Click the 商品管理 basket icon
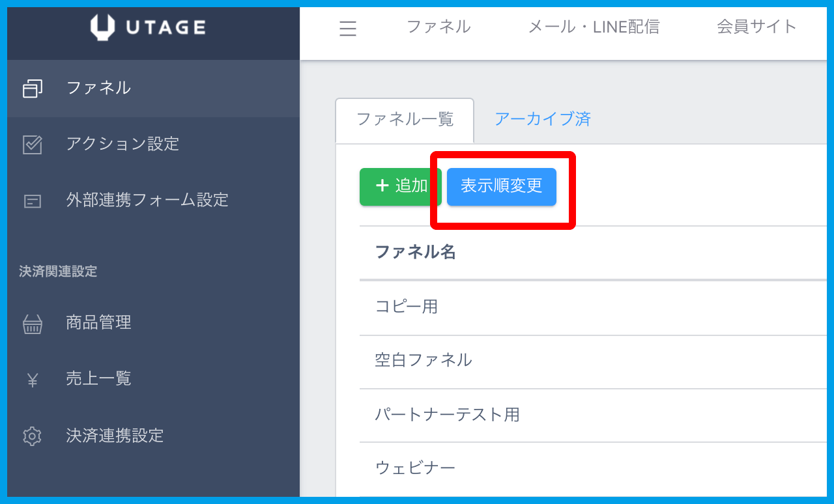Image resolution: width=834 pixels, height=504 pixels. click(32, 324)
